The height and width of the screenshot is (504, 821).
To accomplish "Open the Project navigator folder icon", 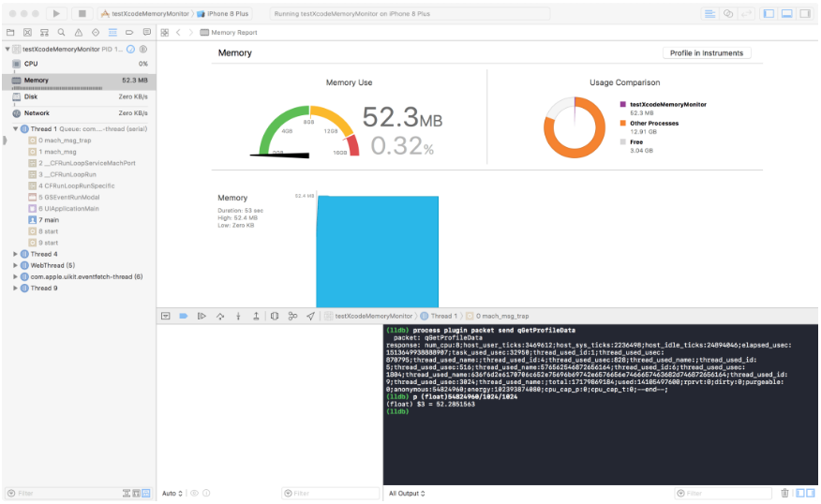I will pos(10,33).
